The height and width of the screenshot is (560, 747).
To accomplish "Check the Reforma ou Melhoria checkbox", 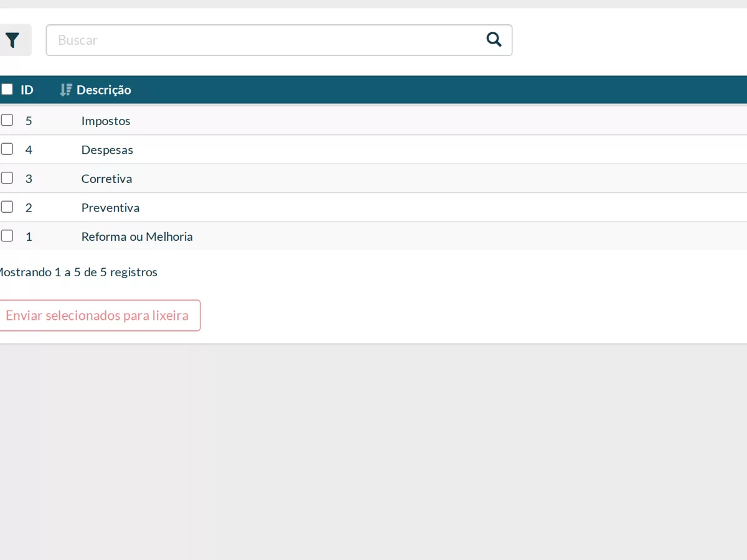I will pos(7,236).
